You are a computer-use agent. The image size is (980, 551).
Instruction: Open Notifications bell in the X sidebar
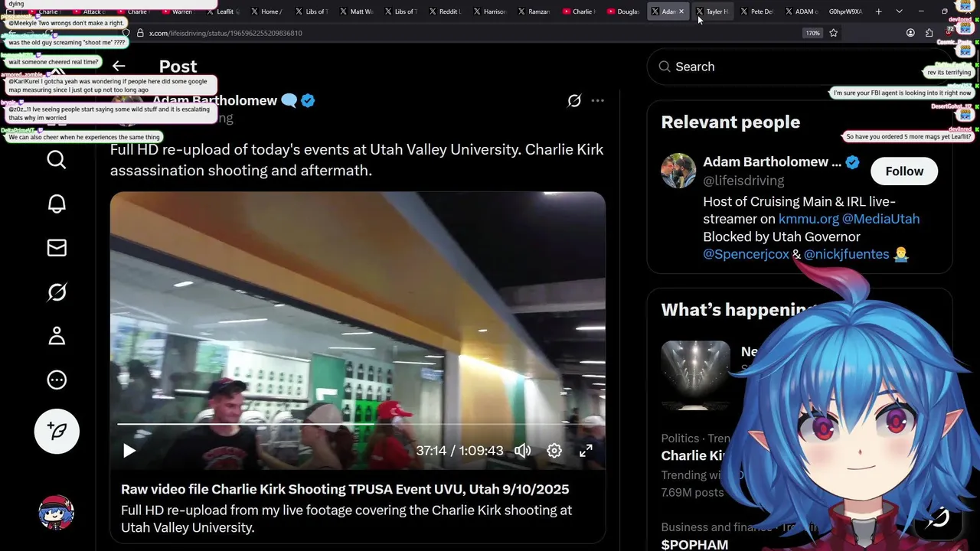[57, 204]
